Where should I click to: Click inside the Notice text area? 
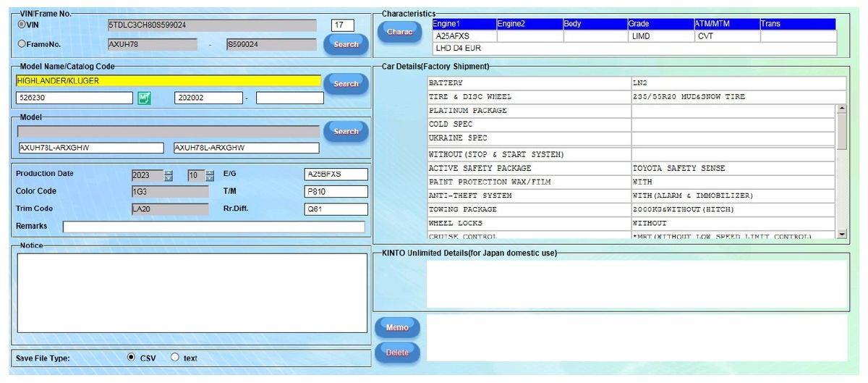pos(192,292)
